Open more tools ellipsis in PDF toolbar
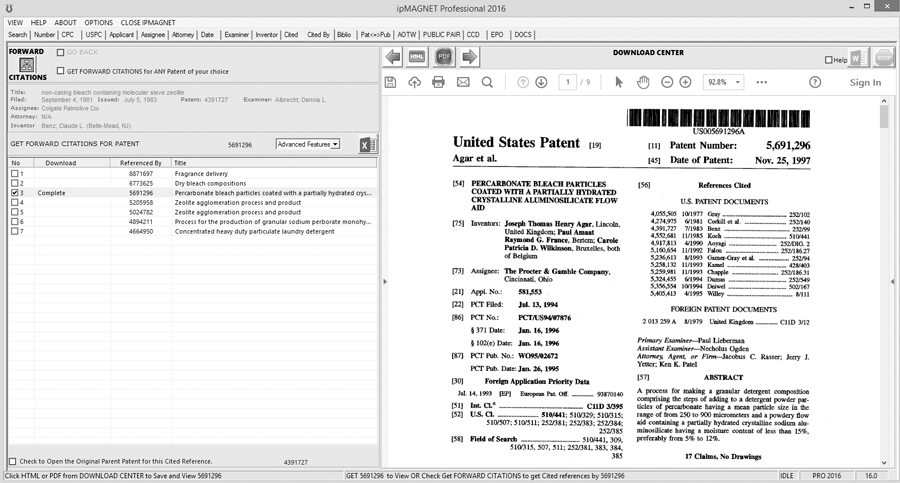This screenshot has width=900, height=483. 762,82
